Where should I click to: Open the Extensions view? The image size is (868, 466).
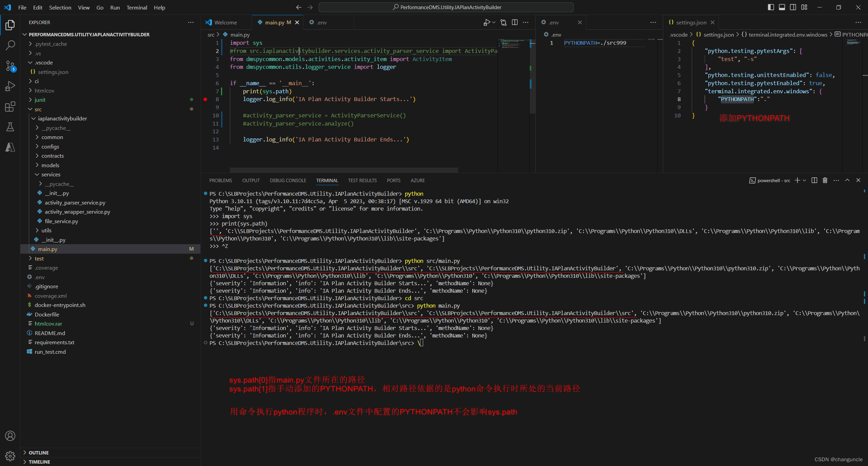tap(10, 107)
